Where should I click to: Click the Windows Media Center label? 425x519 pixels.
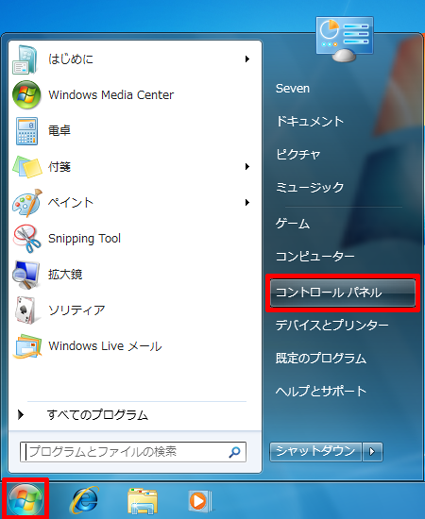click(111, 95)
